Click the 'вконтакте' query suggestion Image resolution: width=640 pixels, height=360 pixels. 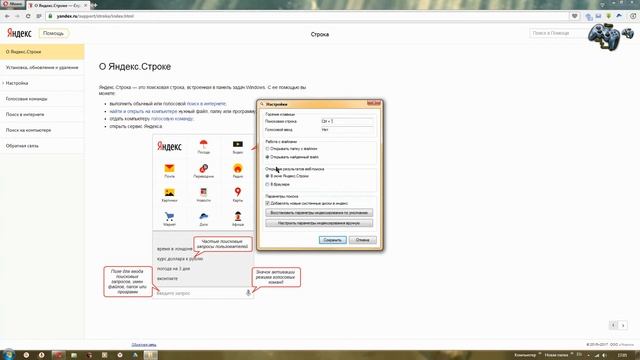coord(167,278)
